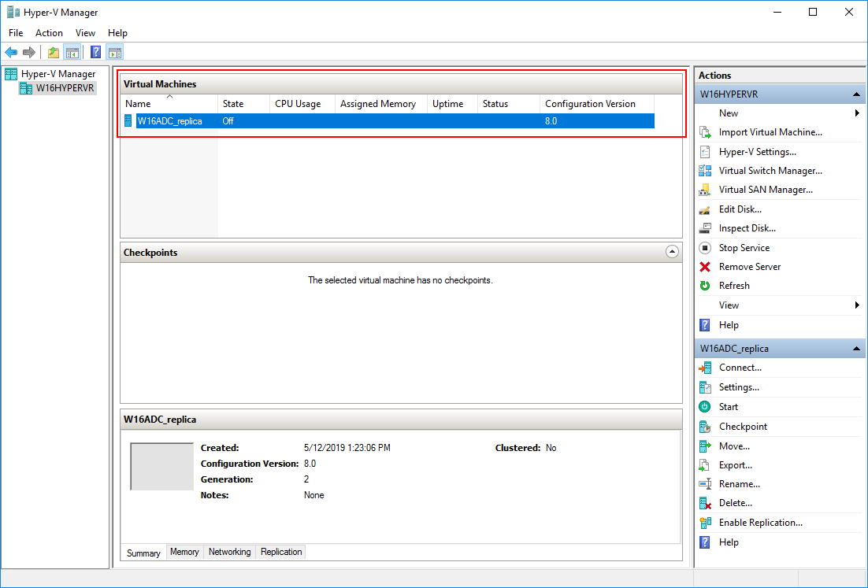Click the Generation value 2 in Summary
This screenshot has width=868, height=588.
306,479
